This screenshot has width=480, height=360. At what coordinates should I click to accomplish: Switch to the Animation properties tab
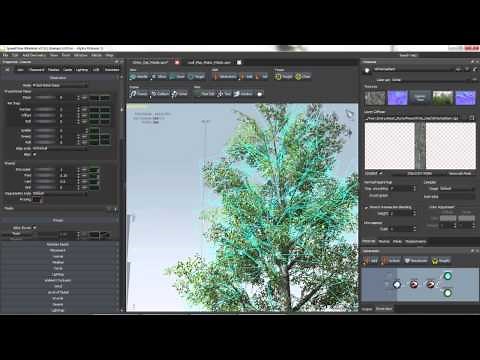[112, 70]
